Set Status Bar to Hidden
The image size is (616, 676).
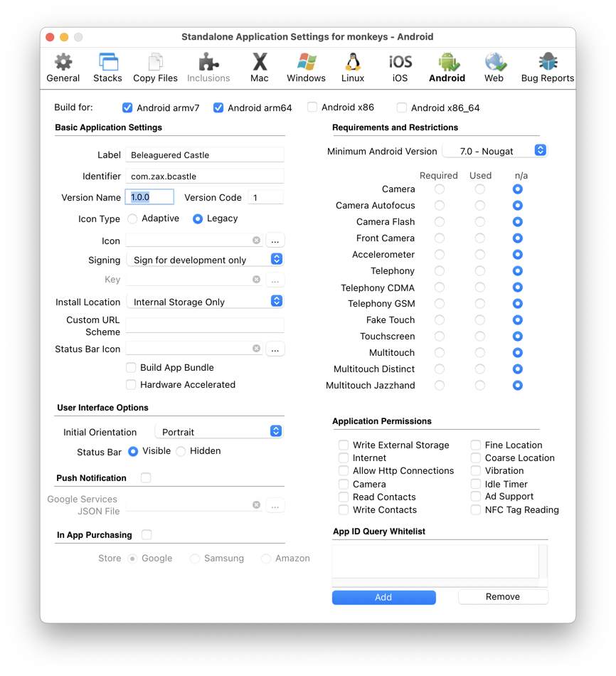[181, 451]
